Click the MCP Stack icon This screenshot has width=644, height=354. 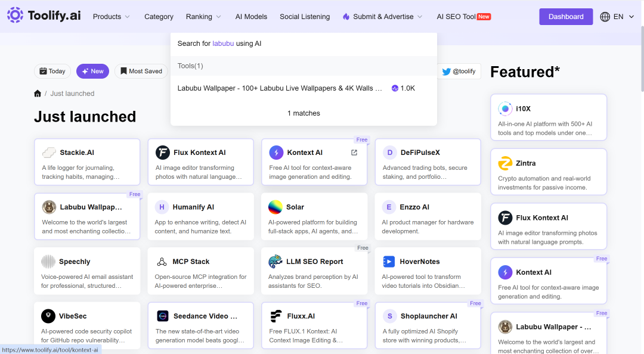(162, 262)
